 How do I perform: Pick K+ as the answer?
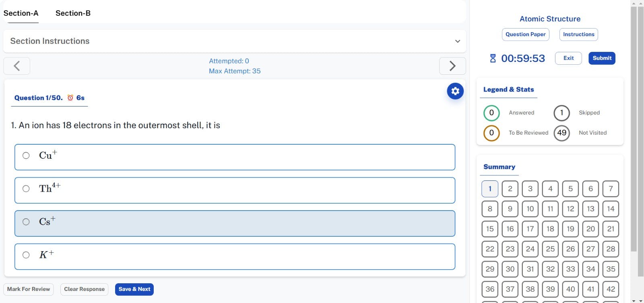[26, 255]
